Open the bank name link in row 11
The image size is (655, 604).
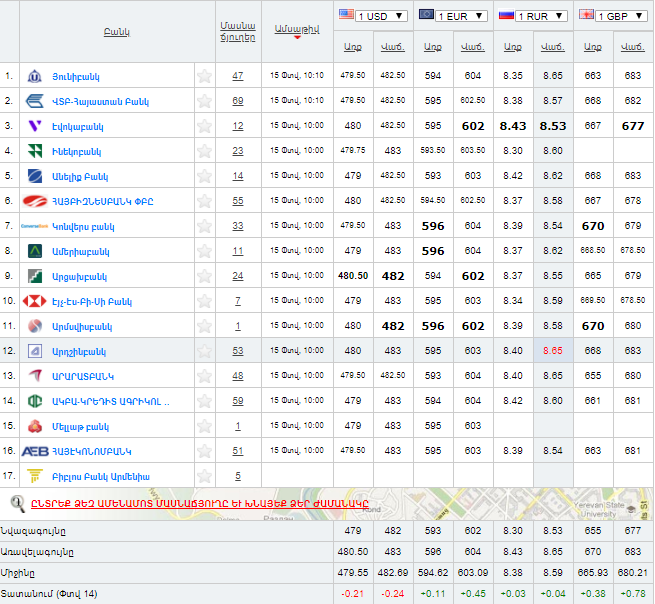click(x=82, y=327)
